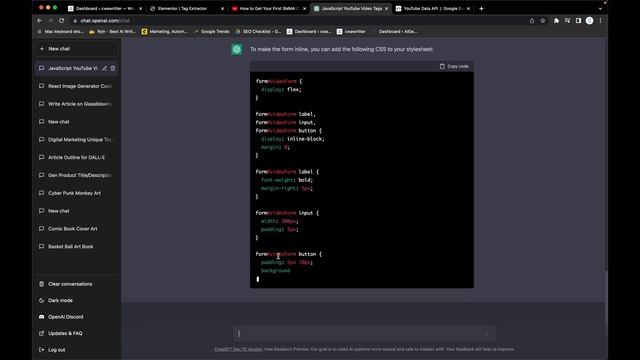
Task: Open browser extensions puzzle icon
Action: [556, 20]
